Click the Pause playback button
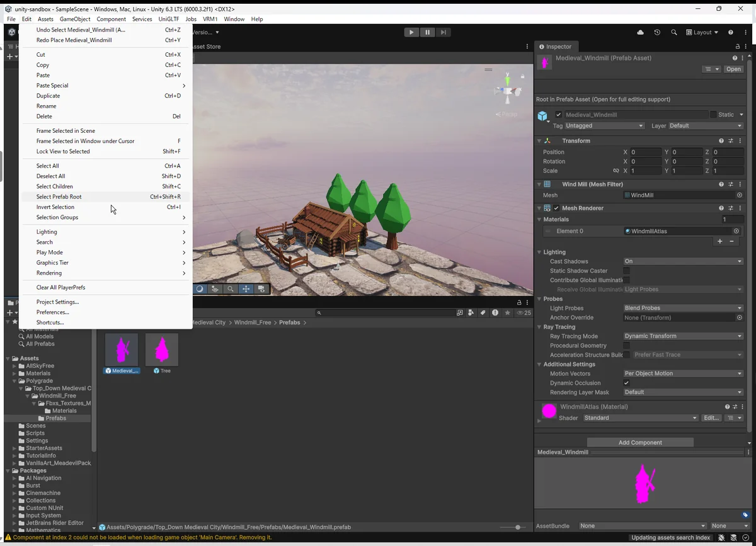The width and height of the screenshot is (756, 546). 427,32
